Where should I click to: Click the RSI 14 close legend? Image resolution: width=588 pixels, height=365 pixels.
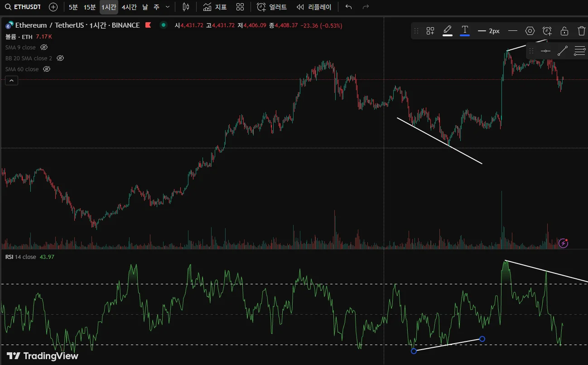[x=21, y=257]
